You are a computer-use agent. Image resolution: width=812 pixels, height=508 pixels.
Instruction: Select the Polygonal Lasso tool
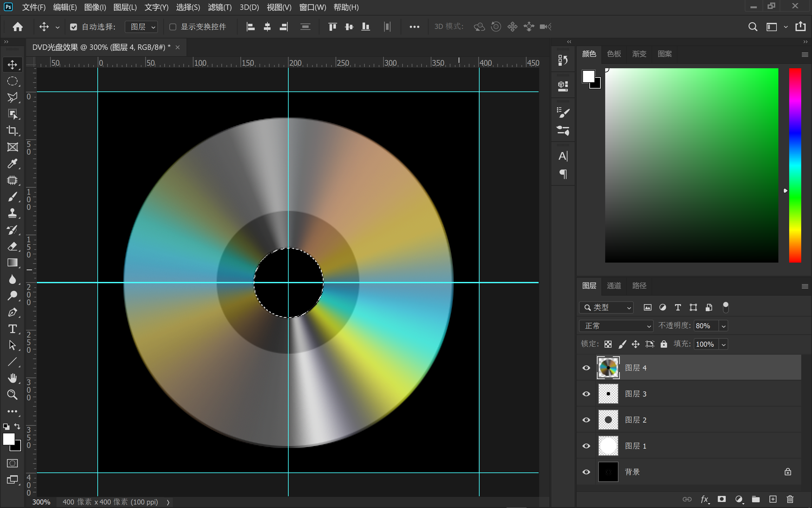12,97
